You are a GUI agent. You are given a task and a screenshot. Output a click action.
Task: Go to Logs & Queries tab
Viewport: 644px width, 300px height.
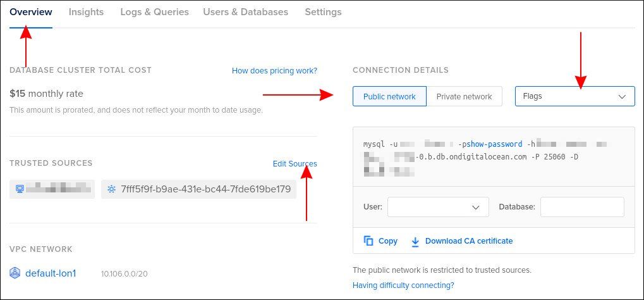point(154,12)
